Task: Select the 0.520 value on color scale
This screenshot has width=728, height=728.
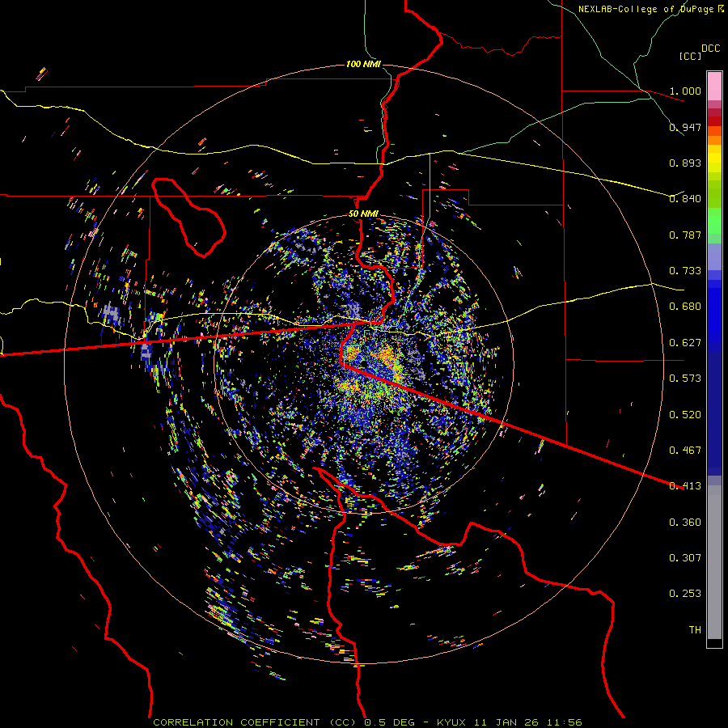Action: [x=685, y=415]
